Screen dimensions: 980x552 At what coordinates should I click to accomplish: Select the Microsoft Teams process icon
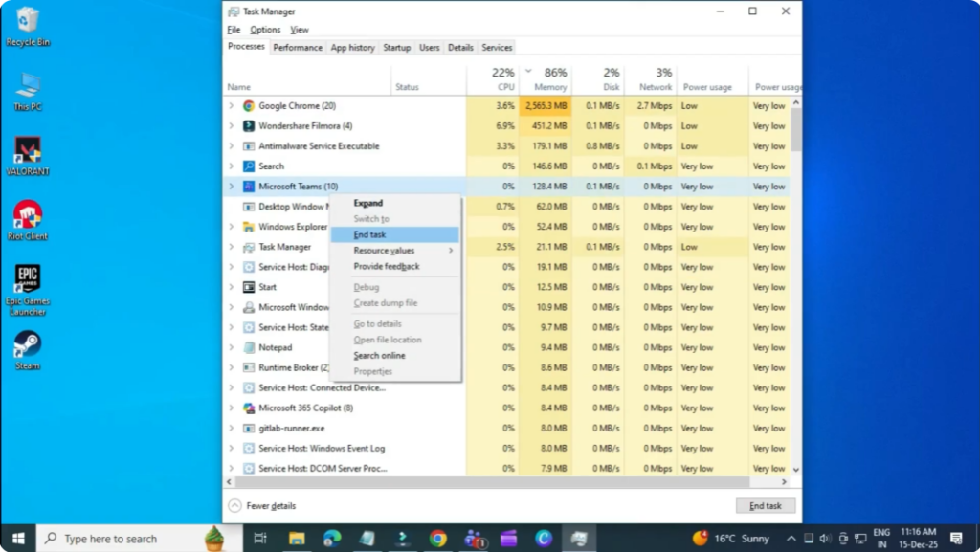[x=248, y=186]
